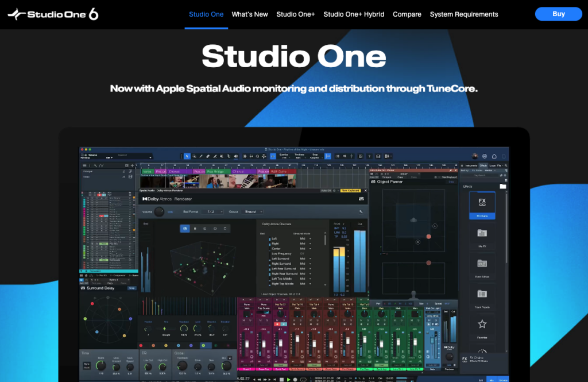
Task: Click the Dolby Atmos Renderer Volume knob
Action: coord(159,212)
